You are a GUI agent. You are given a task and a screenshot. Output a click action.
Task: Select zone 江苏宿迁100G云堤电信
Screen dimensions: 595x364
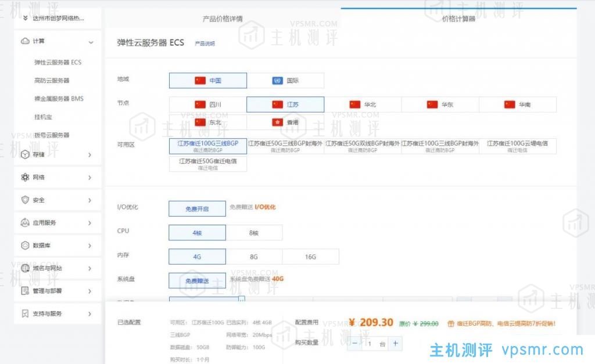[x=518, y=146]
